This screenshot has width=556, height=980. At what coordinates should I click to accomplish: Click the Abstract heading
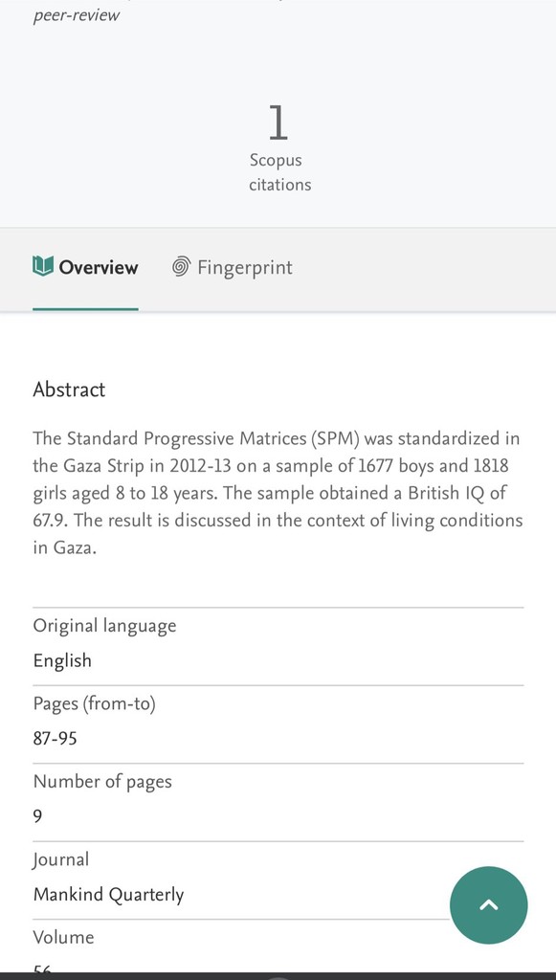point(69,390)
